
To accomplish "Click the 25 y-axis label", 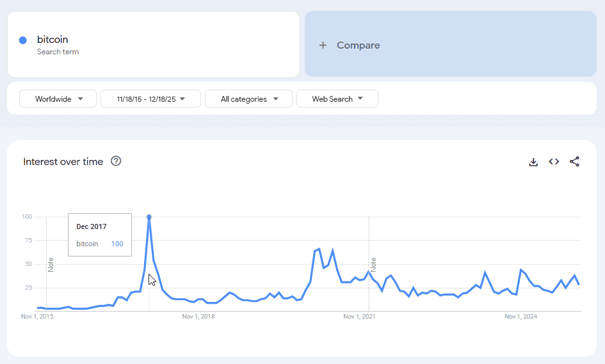I will [29, 288].
